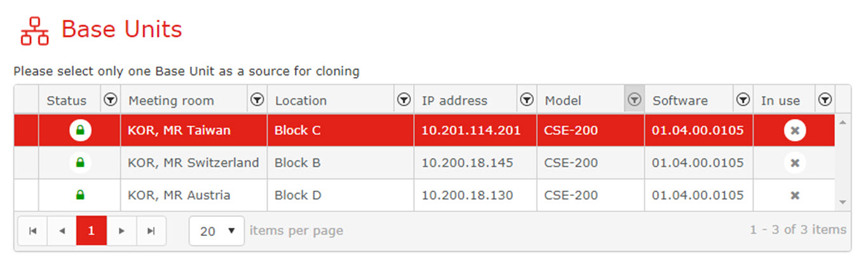The image size is (868, 271).
Task: Open the Meeting room column filter icon
Action: coord(257,100)
